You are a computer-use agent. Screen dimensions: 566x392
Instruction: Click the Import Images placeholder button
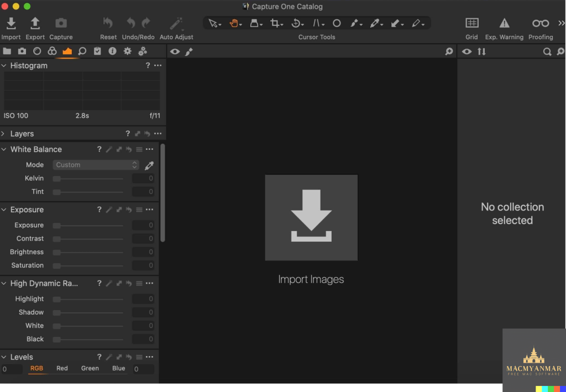click(x=311, y=218)
